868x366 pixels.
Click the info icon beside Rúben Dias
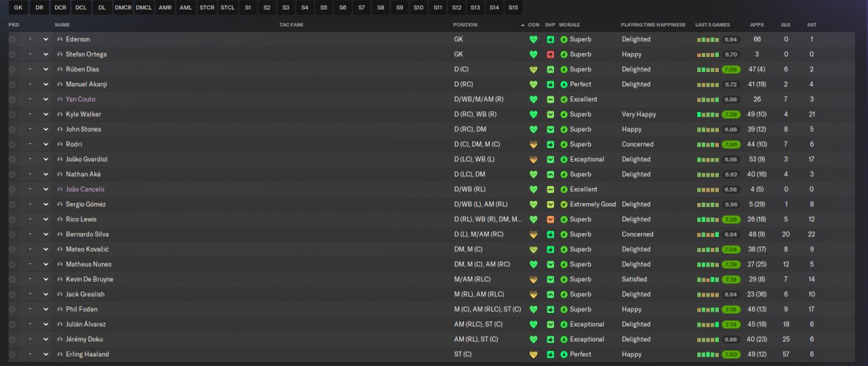60,69
